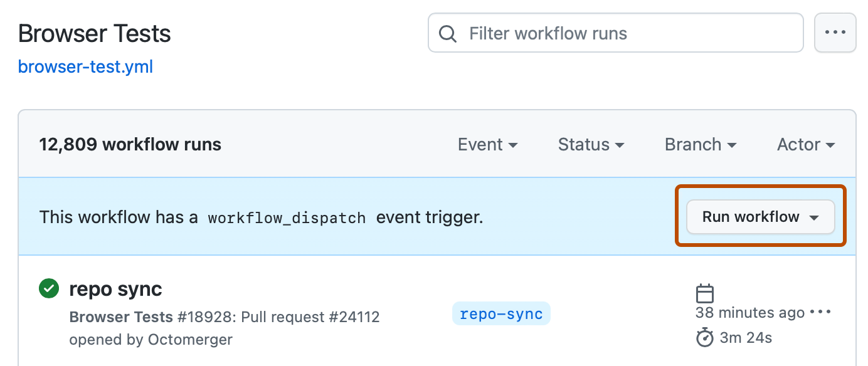Click the repo-sync branch label
This screenshot has height=366, width=868.
[x=500, y=313]
